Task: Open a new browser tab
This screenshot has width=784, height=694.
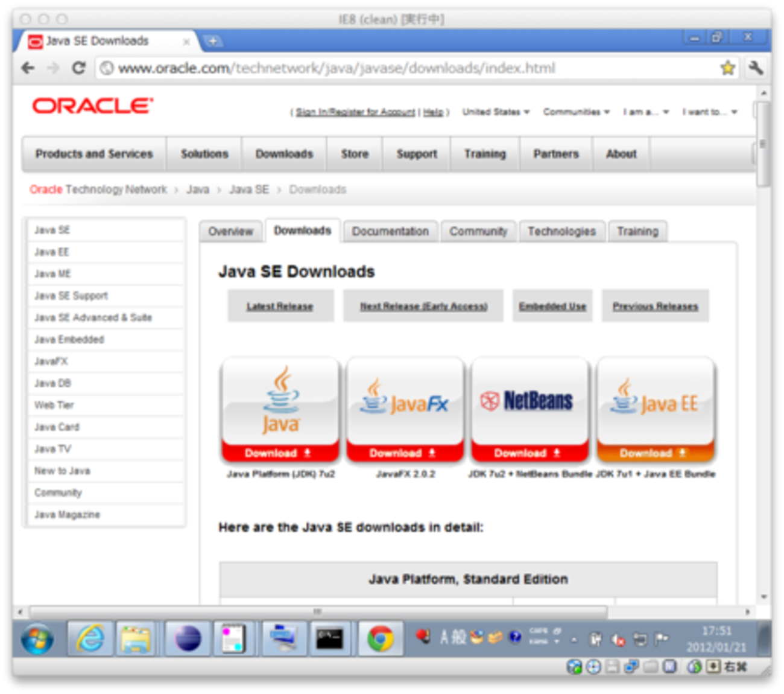Action: coord(212,41)
